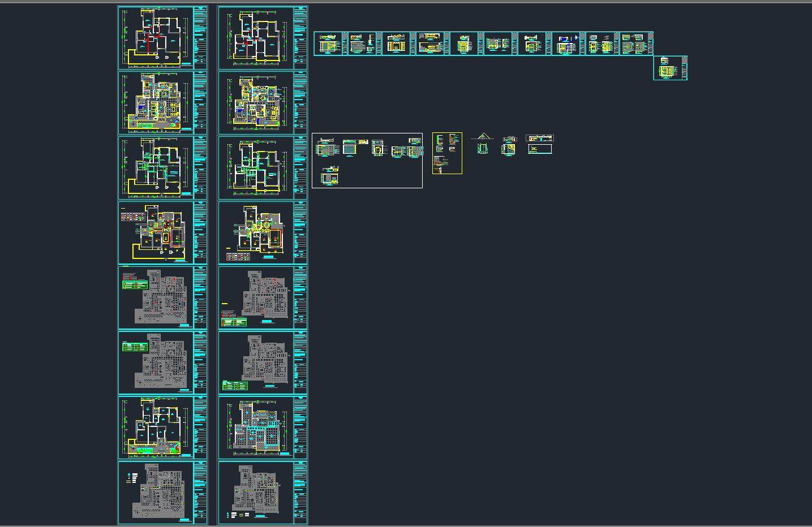Select the green legend table in right column's fifth sheet
The width and height of the screenshot is (812, 527).
[234, 322]
